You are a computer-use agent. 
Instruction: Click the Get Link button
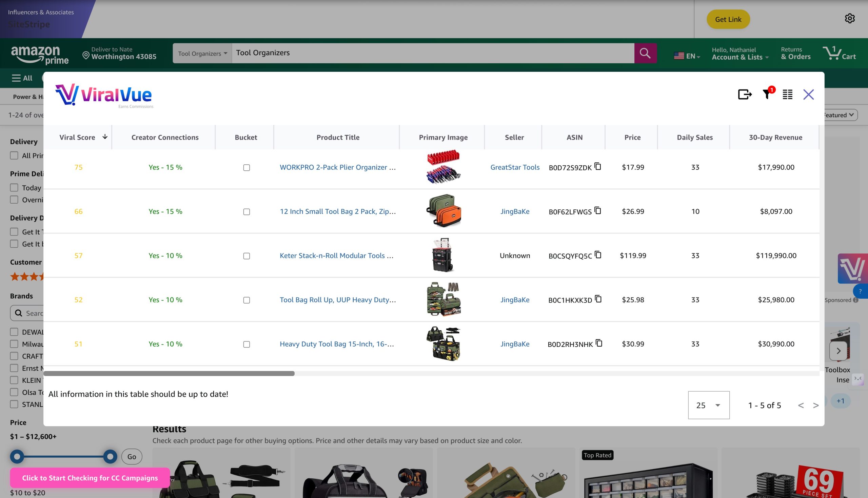coord(728,19)
